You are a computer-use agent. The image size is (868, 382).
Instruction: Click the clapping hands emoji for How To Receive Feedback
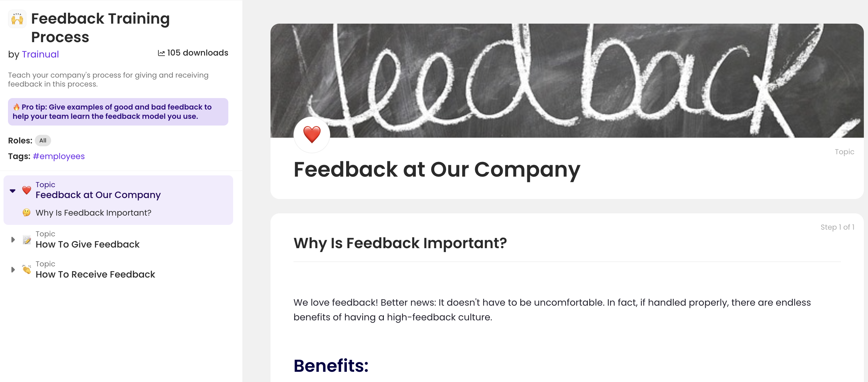(27, 270)
